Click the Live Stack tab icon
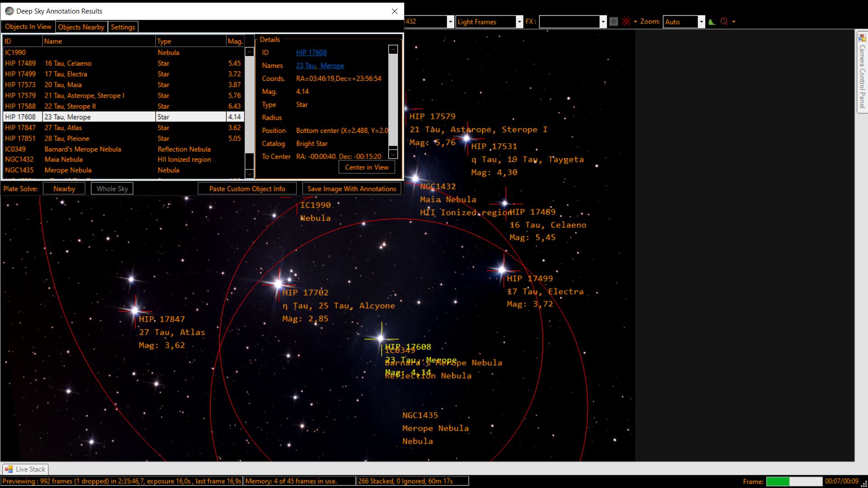 pyautogui.click(x=9, y=469)
